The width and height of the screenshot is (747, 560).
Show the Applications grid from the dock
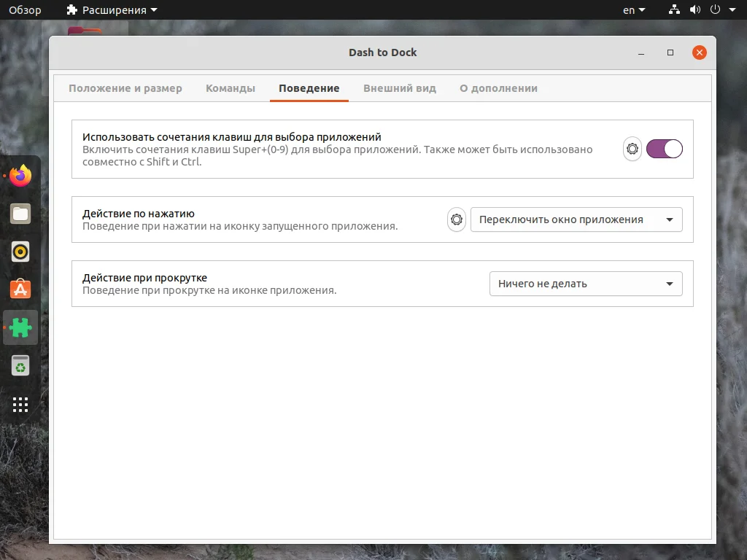click(20, 404)
